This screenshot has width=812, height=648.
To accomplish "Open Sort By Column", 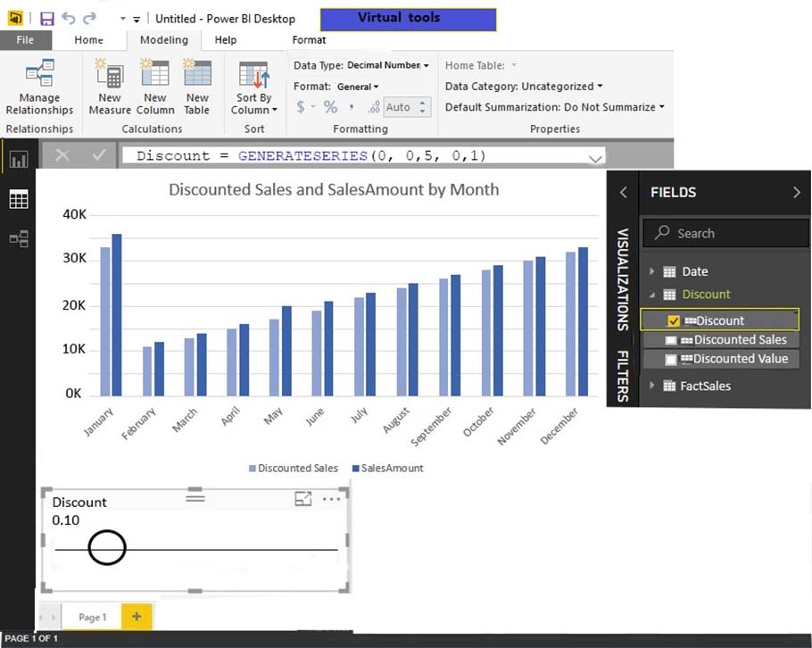I will (x=253, y=88).
